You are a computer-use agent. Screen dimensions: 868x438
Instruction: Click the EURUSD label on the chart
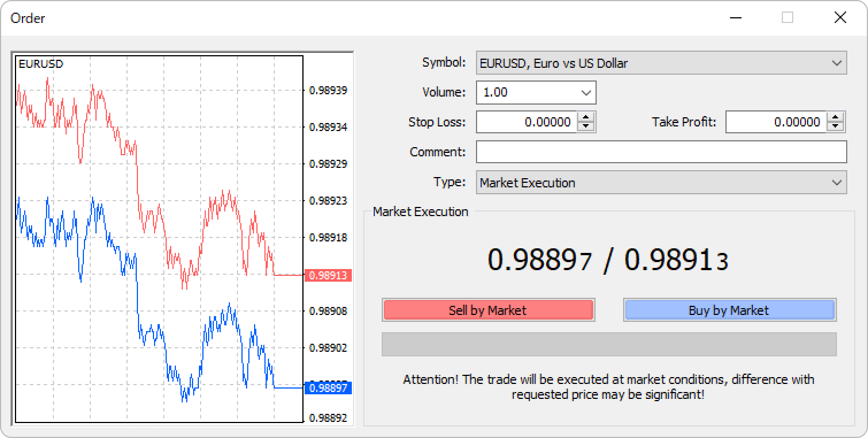tap(41, 64)
